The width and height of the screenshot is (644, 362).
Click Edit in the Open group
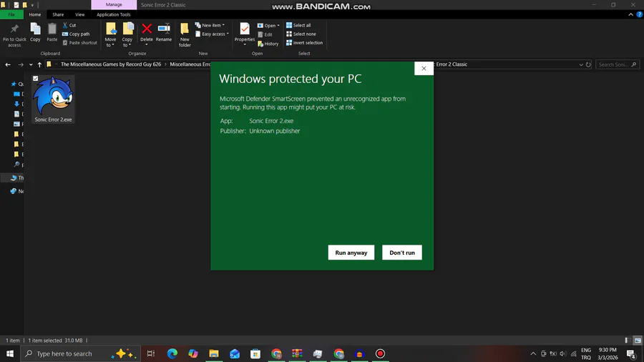[265, 34]
